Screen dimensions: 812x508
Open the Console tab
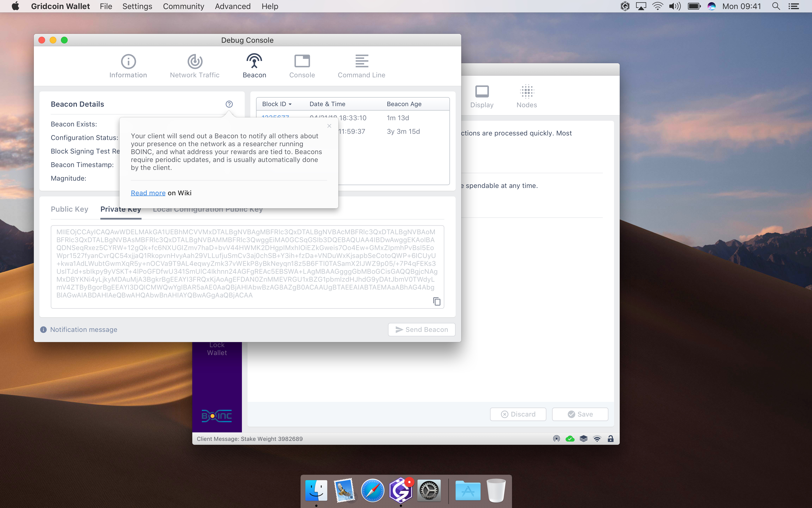(302, 66)
